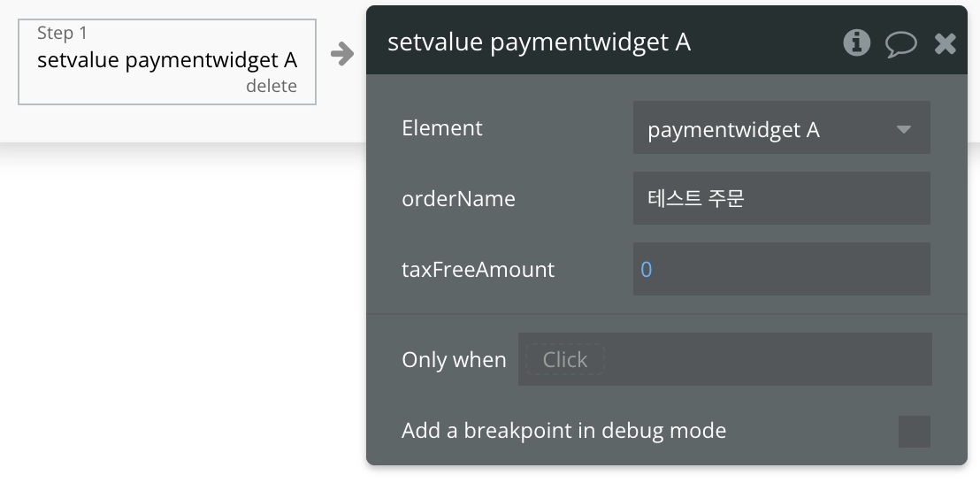Delete the Step 1 action
The width and height of the screenshot is (980, 483).
(272, 86)
